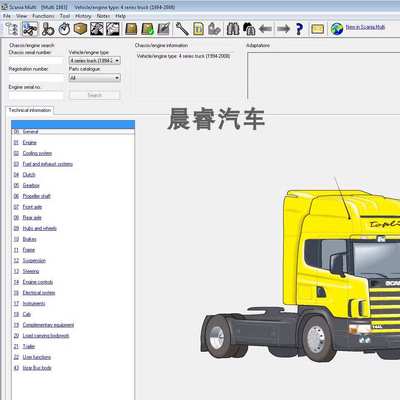Viewport: 400px width, 400px height.
Task: Open the Help menu
Action: (x=121, y=16)
